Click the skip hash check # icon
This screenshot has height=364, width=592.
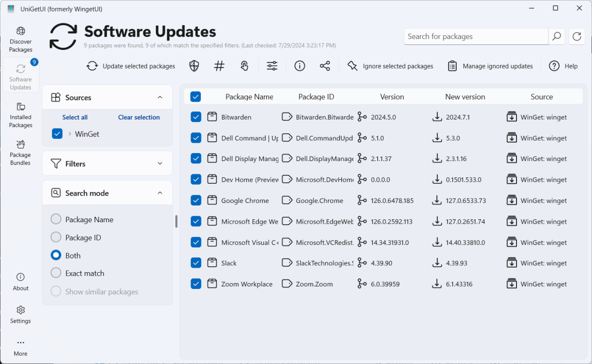[x=219, y=66]
